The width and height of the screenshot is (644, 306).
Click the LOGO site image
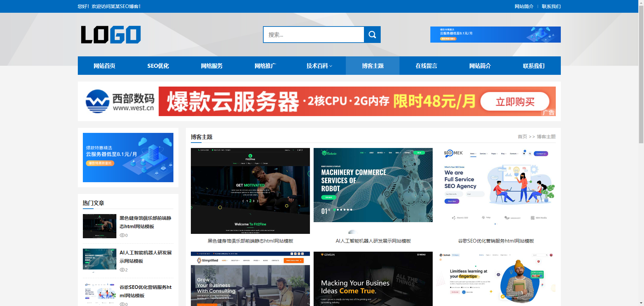click(x=111, y=35)
